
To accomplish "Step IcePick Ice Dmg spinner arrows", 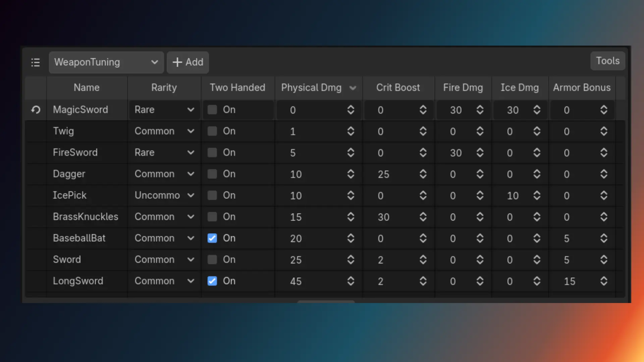I will point(537,195).
